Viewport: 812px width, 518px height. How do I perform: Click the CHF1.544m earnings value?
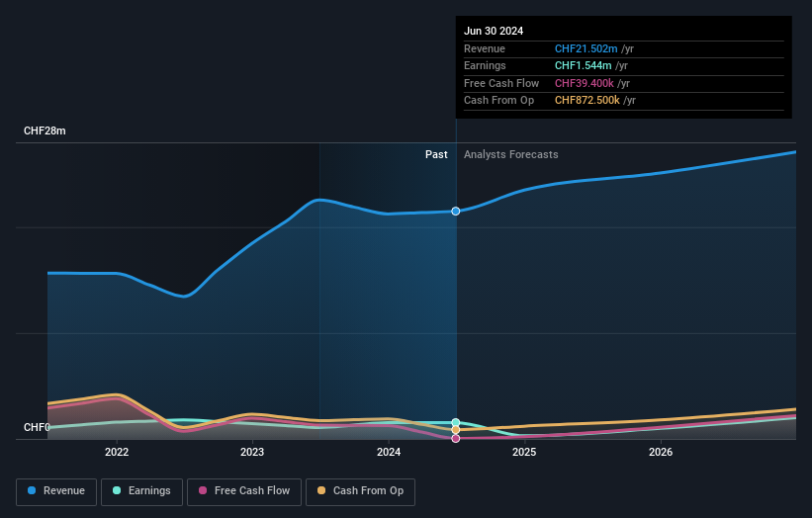coord(584,65)
